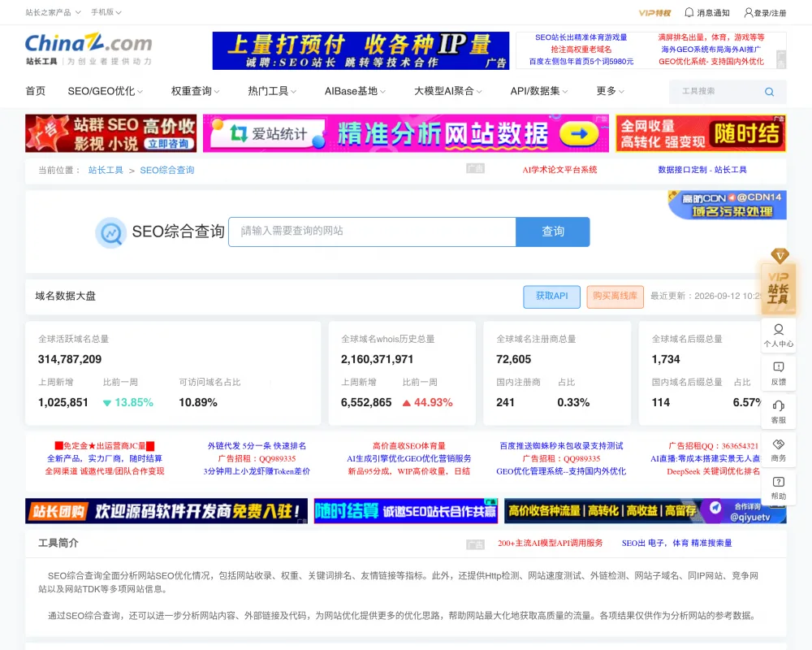Open the GEO优化管理系统--支持国内外优化 link

coord(561,471)
